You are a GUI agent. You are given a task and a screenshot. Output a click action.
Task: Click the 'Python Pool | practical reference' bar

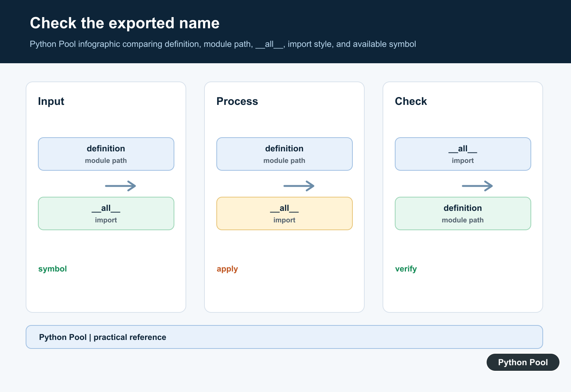click(284, 337)
